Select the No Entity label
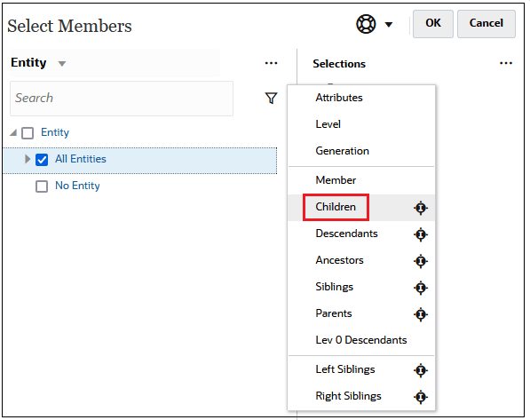The width and height of the screenshot is (530, 420). 77,186
